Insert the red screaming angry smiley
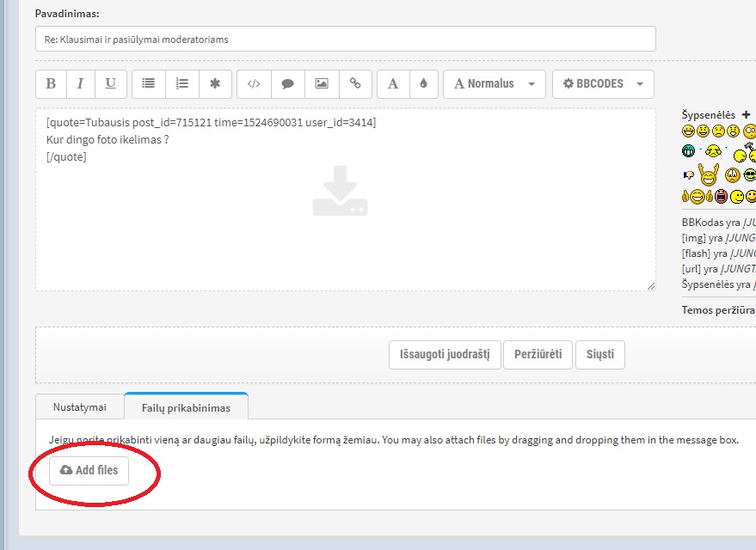Image resolution: width=756 pixels, height=550 pixels. point(721,197)
